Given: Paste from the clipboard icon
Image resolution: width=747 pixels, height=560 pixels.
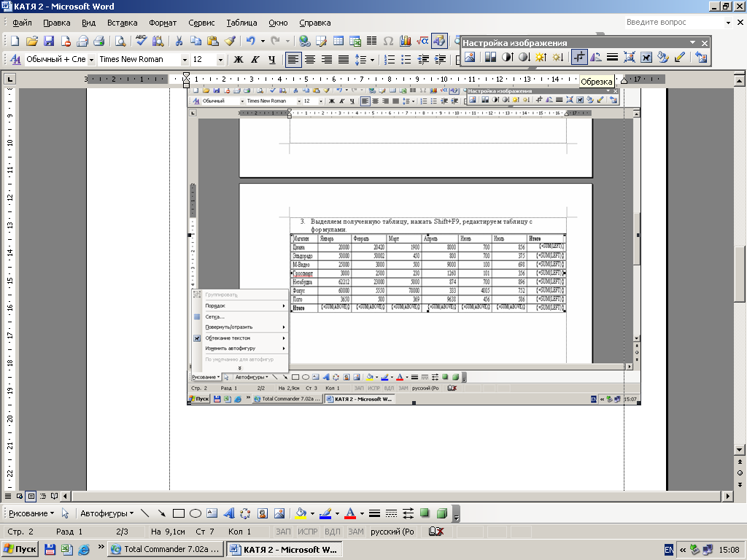Looking at the screenshot, I should [213, 42].
